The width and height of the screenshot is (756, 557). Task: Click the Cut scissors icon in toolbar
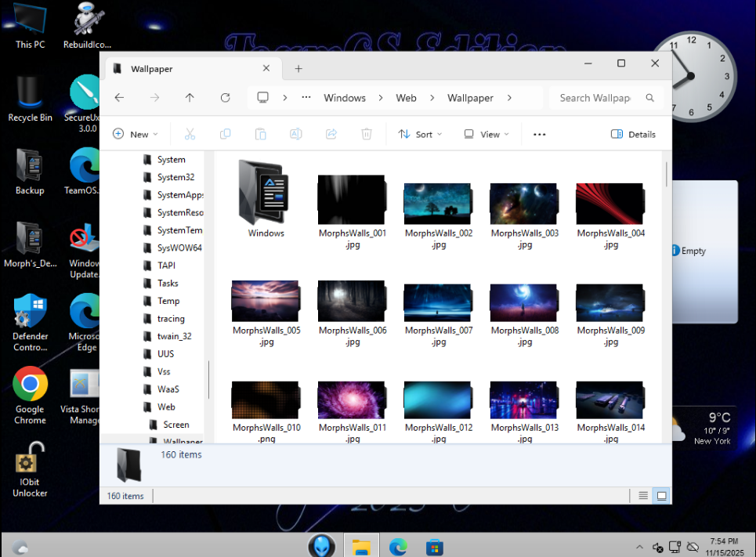tap(190, 134)
